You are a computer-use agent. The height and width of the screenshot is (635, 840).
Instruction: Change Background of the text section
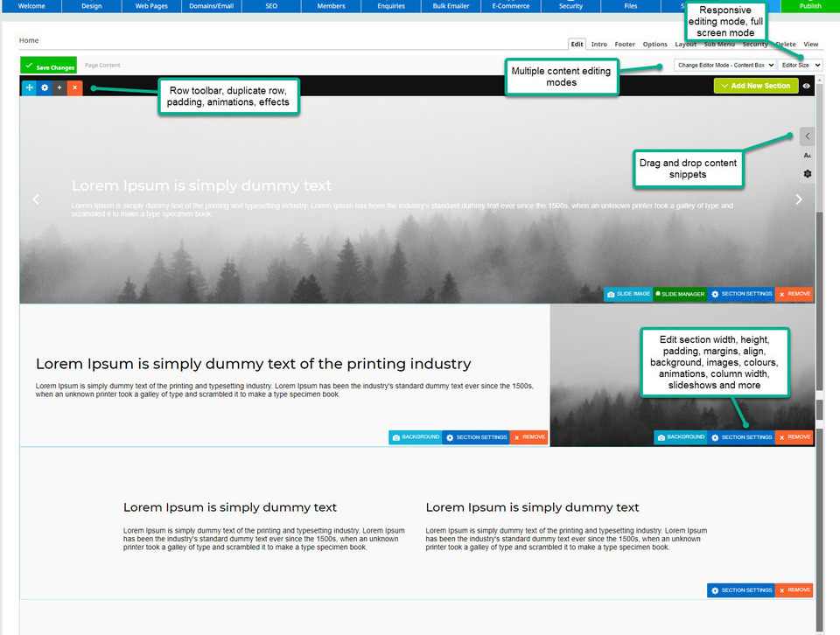coord(415,437)
